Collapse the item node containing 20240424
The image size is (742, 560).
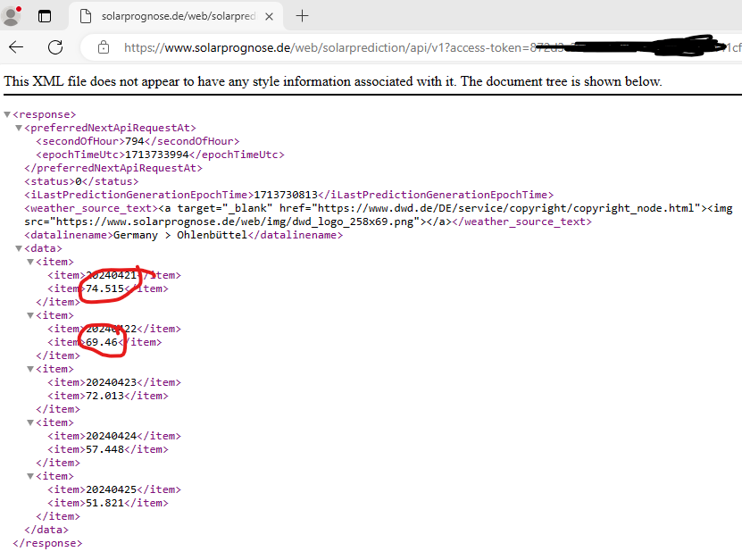(x=30, y=422)
